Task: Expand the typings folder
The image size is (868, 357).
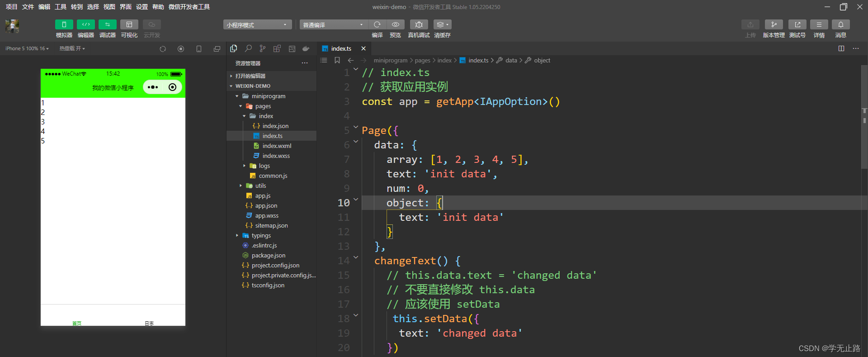Action: tap(237, 236)
